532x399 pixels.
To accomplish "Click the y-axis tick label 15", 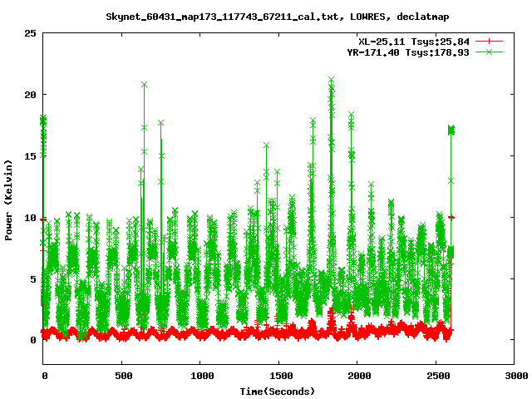I will (x=30, y=156).
